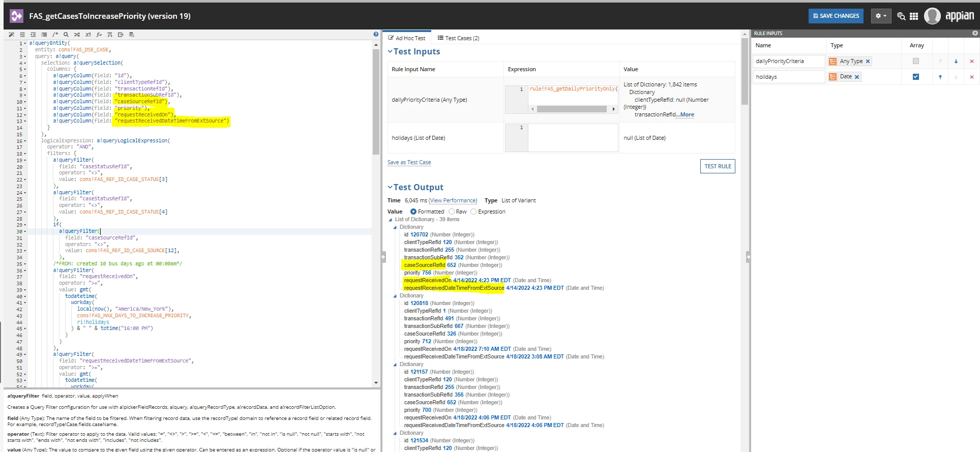Screen dimensions: 980x452
Task: Open the settings gear dropdown
Action: click(x=881, y=16)
